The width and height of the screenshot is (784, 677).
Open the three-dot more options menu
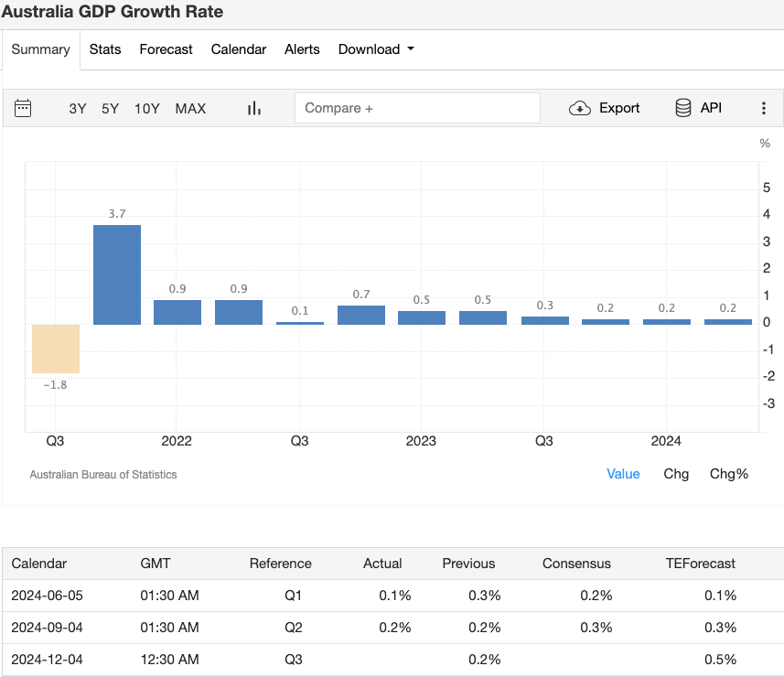[x=764, y=107]
